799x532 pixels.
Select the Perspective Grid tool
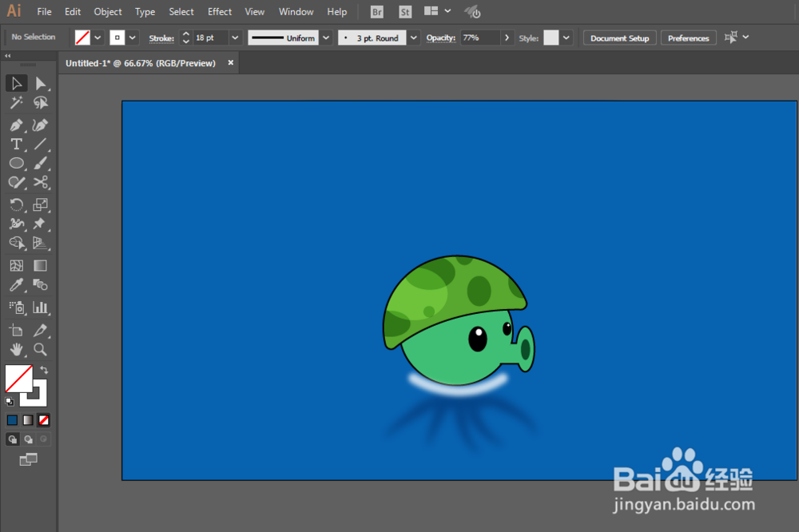[40, 243]
